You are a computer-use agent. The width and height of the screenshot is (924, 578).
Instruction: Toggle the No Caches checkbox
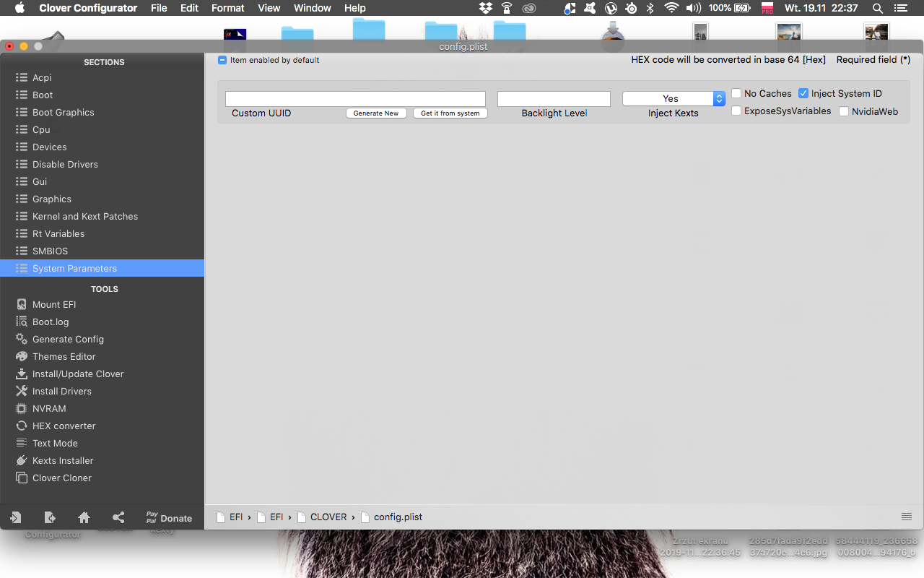click(736, 93)
